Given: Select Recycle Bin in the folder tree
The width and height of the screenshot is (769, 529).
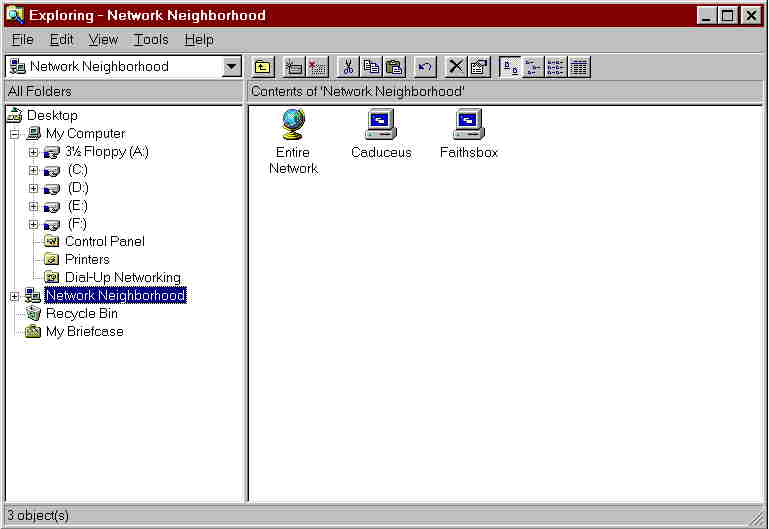Looking at the screenshot, I should (x=81, y=314).
